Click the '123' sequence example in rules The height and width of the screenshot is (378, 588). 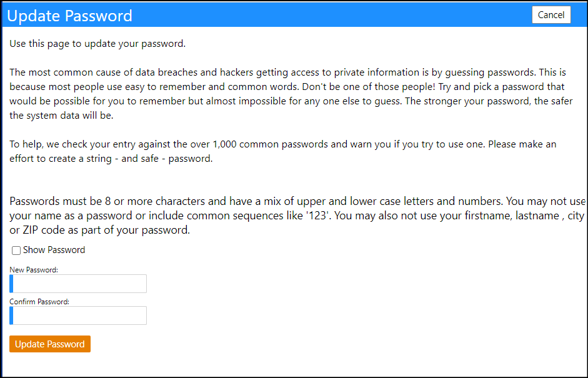[x=317, y=216]
